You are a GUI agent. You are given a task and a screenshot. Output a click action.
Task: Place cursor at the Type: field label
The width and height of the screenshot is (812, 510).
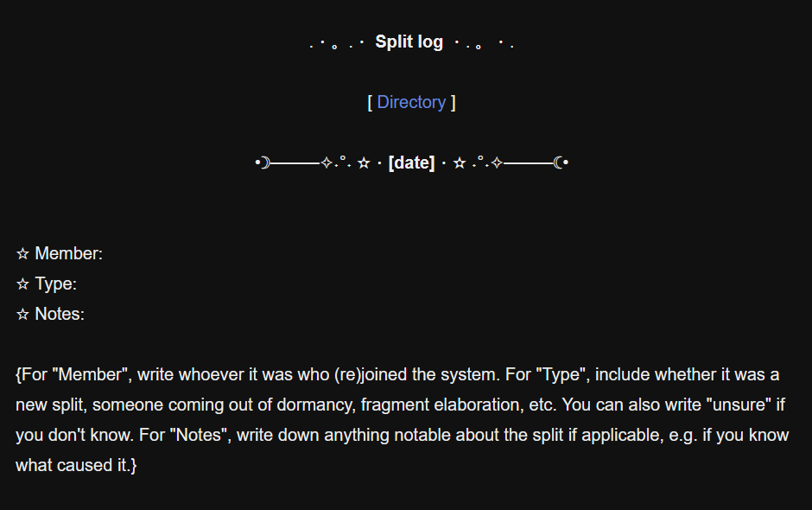[55, 284]
